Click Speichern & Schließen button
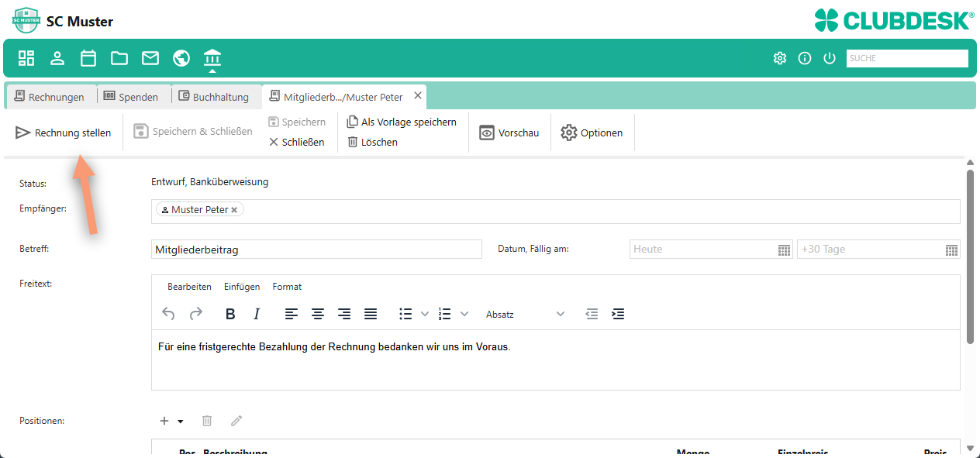 [193, 132]
